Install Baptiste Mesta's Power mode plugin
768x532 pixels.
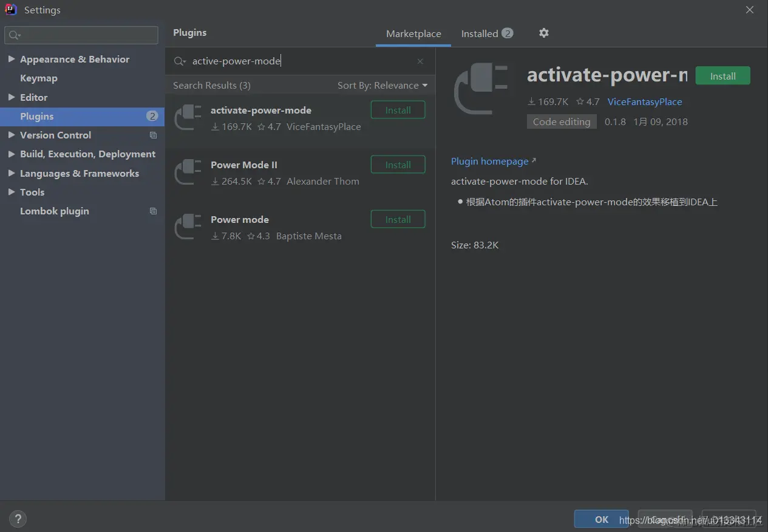pos(398,219)
